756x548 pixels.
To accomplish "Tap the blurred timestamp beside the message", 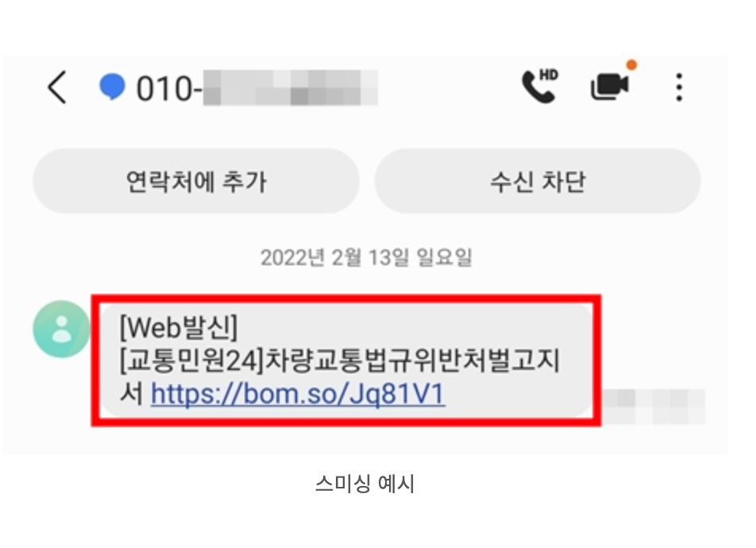I will [x=654, y=407].
